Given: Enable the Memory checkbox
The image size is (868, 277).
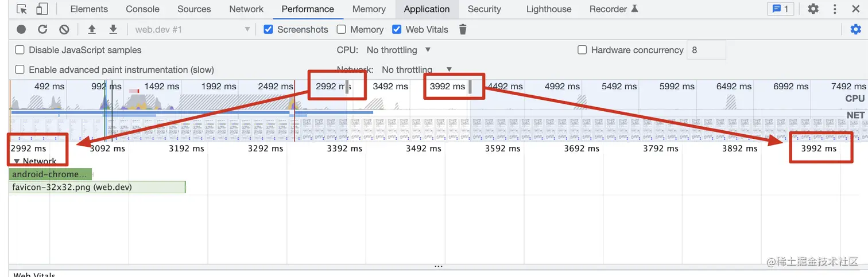Looking at the screenshot, I should tap(342, 29).
